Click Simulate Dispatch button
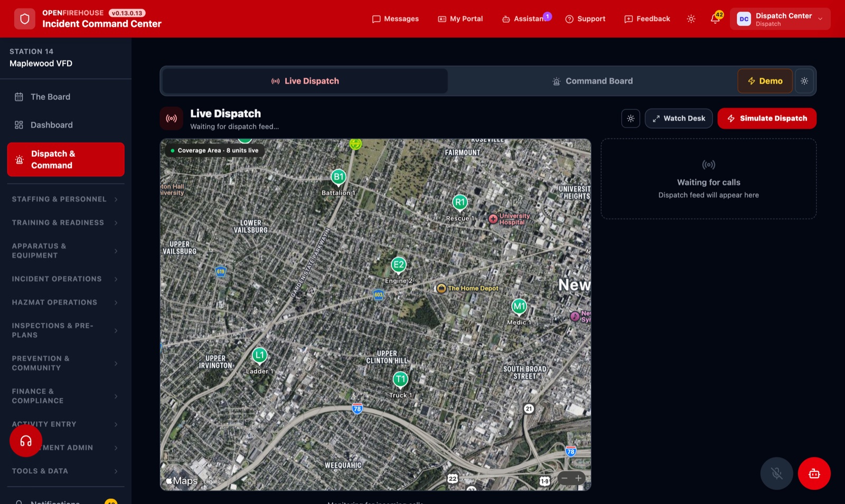Screen dimensions: 845x504 767,119
